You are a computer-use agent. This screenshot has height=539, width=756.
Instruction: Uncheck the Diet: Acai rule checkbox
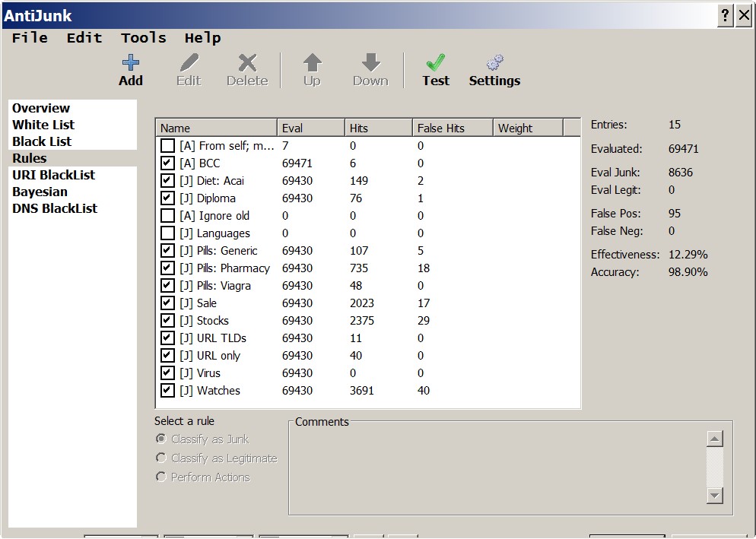167,181
